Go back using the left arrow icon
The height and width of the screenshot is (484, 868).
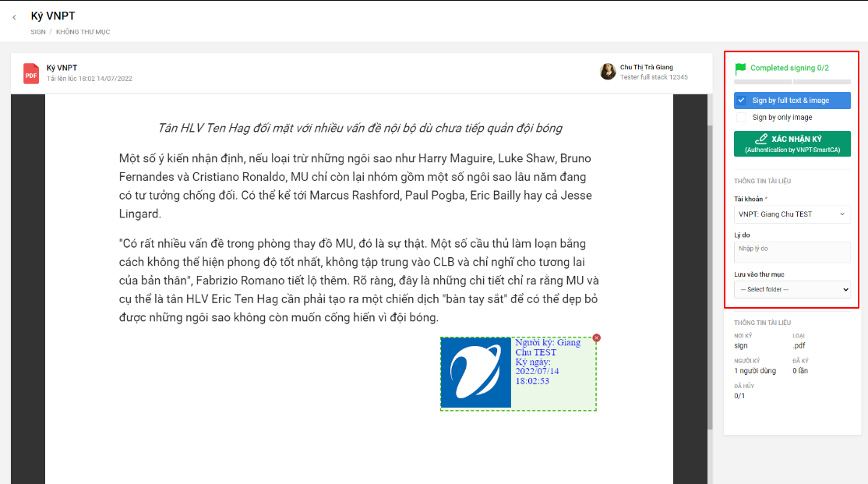[14, 17]
